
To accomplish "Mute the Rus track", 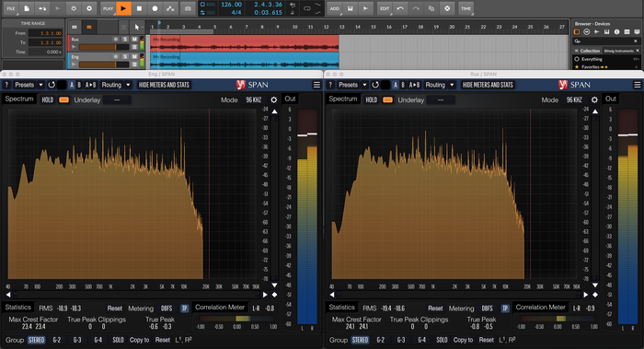I will coord(134,39).
